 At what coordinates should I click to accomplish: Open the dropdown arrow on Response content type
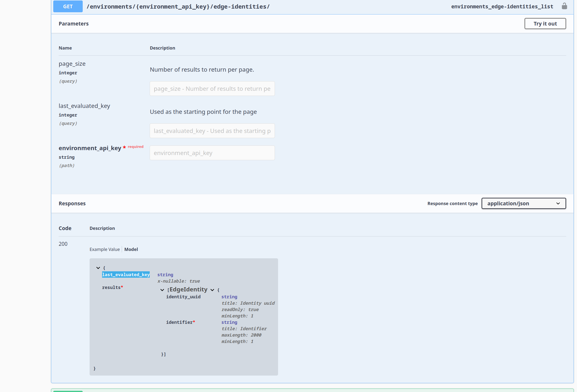click(x=559, y=203)
